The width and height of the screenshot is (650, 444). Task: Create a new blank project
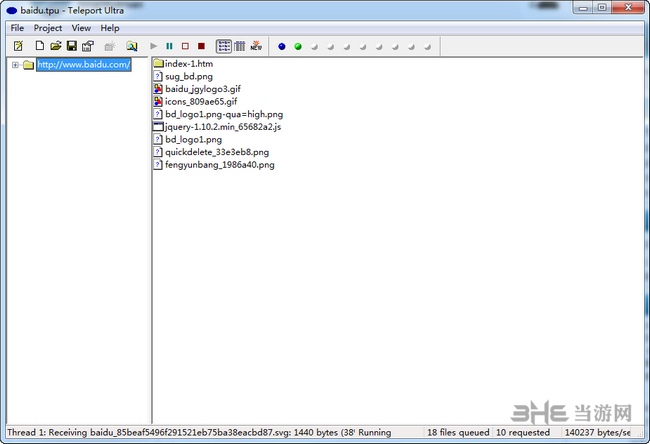tap(39, 46)
